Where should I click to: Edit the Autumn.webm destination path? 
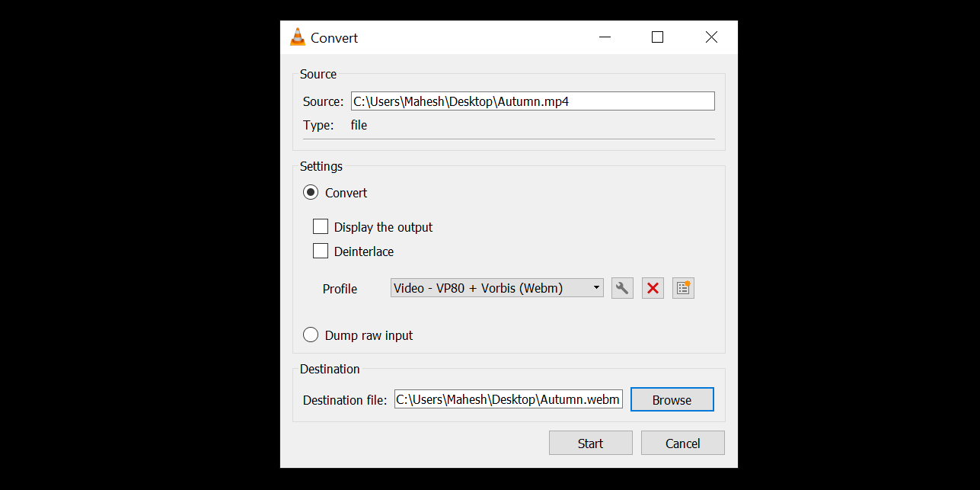click(x=507, y=399)
